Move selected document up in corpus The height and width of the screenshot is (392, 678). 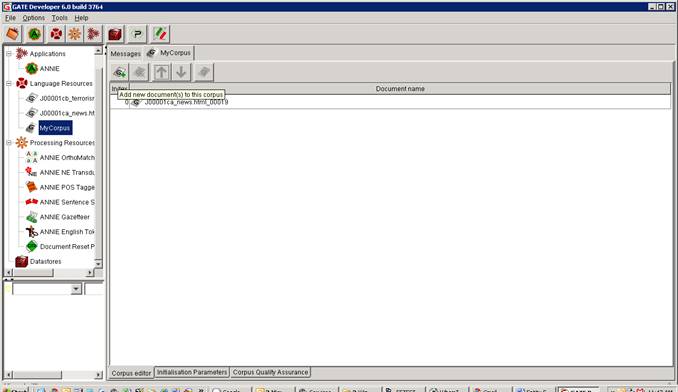162,72
